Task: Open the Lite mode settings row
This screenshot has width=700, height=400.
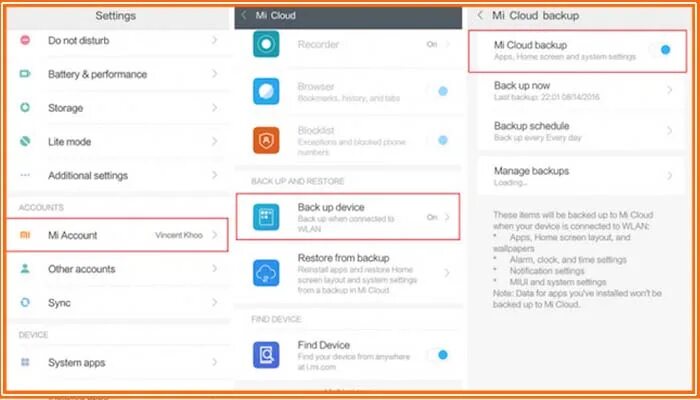Action: (118, 142)
